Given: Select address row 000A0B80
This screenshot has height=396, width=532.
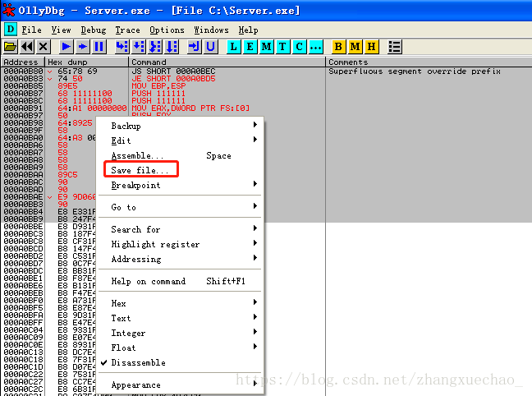Looking at the screenshot, I should tap(24, 71).
